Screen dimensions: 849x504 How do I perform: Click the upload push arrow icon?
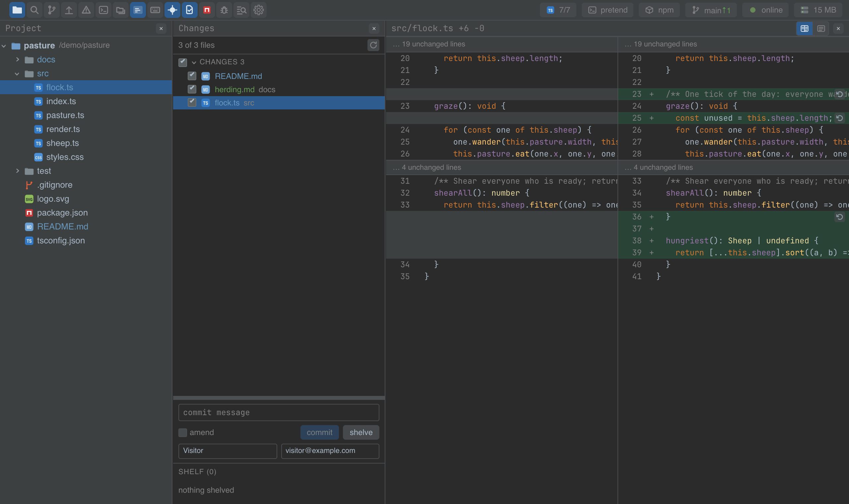pyautogui.click(x=69, y=10)
